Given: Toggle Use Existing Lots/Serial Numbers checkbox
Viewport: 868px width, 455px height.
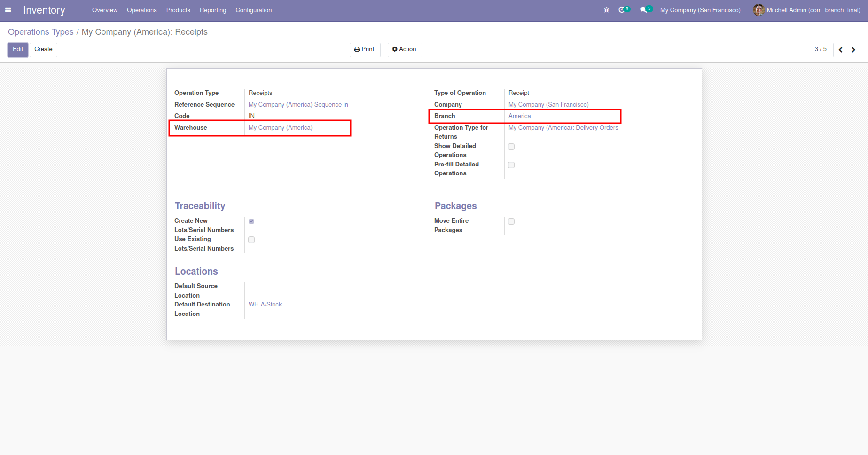Looking at the screenshot, I should click(251, 240).
